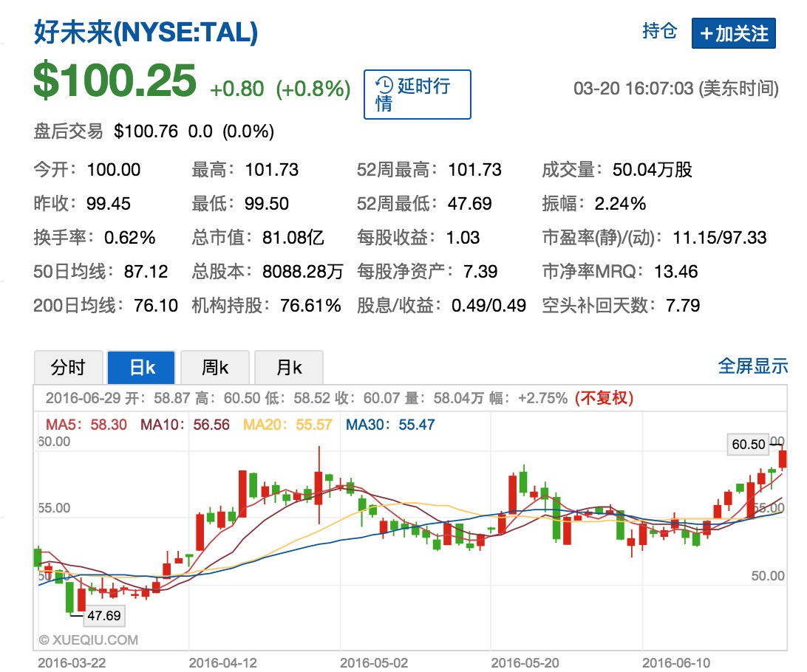
Task: Click the (不复权) adjustment label
Action: [603, 398]
